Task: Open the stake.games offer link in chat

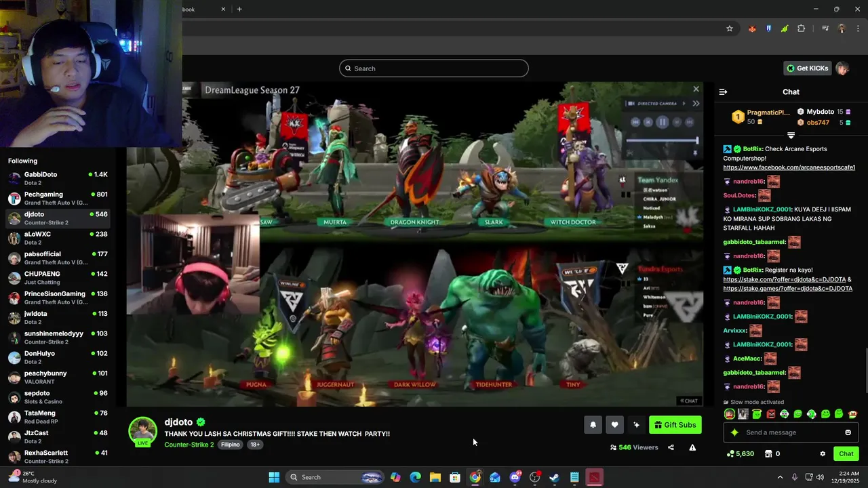Action: pyautogui.click(x=787, y=289)
